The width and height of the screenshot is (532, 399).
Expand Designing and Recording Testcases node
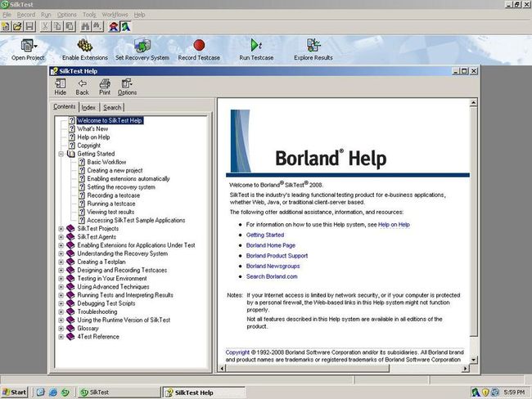pyautogui.click(x=61, y=270)
